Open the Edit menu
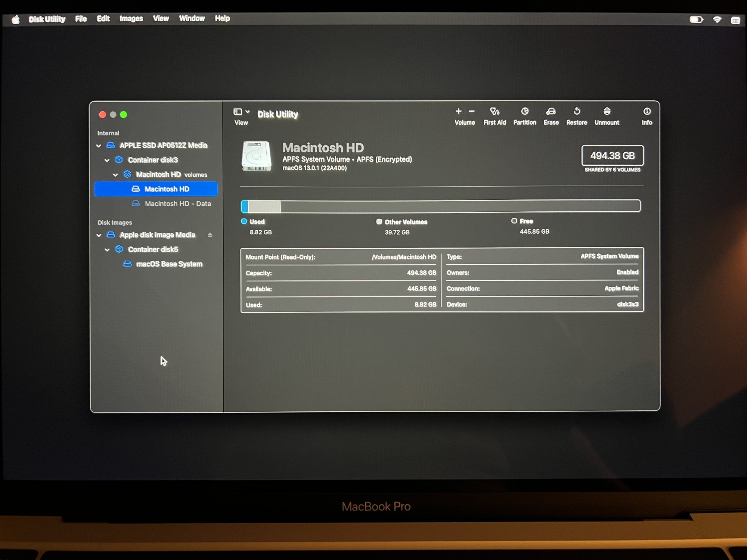 103,19
